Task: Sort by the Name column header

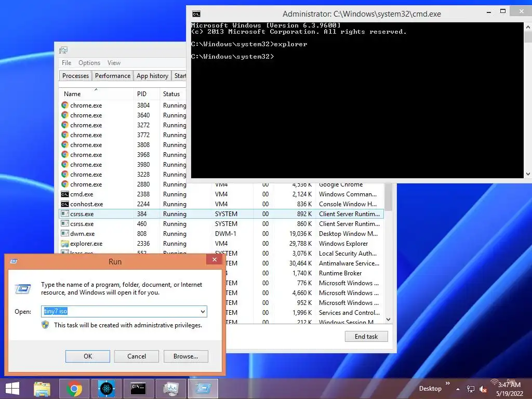Action: [x=96, y=94]
